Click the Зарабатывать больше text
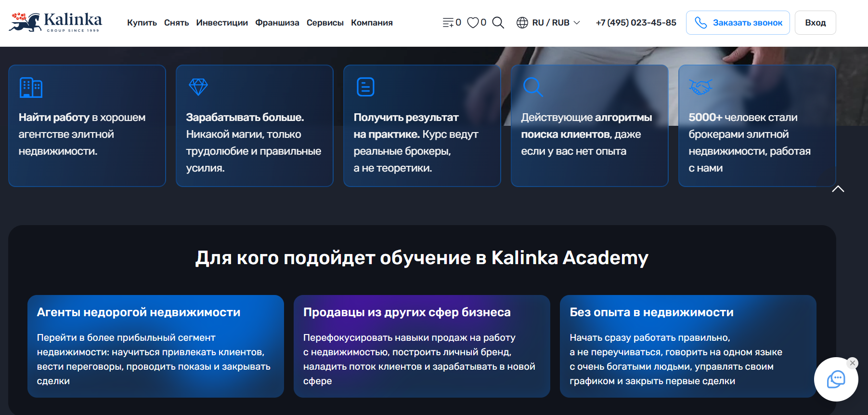The image size is (868, 415). point(245,117)
